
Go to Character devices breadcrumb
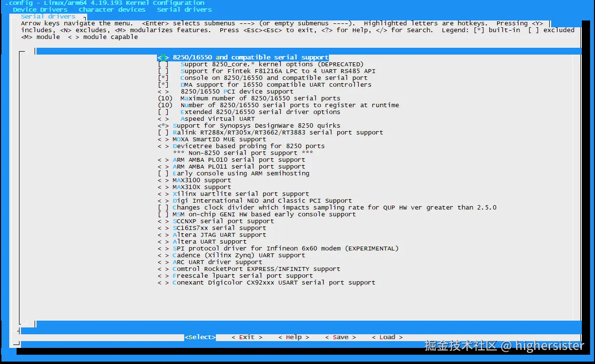[112, 9]
